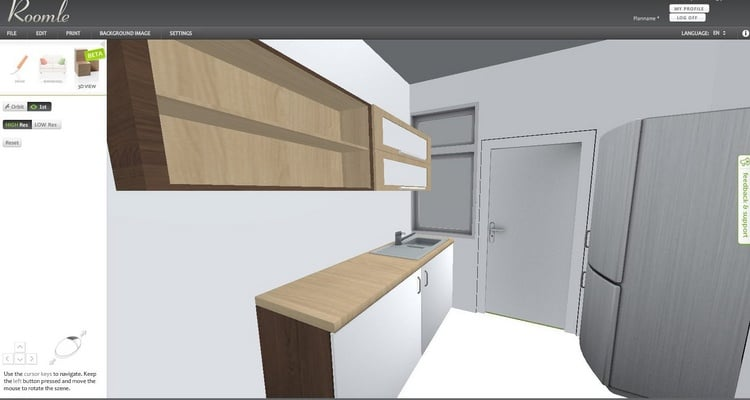Click the up arrow navigation key
Viewport: 750px width, 400px height.
coord(20,347)
